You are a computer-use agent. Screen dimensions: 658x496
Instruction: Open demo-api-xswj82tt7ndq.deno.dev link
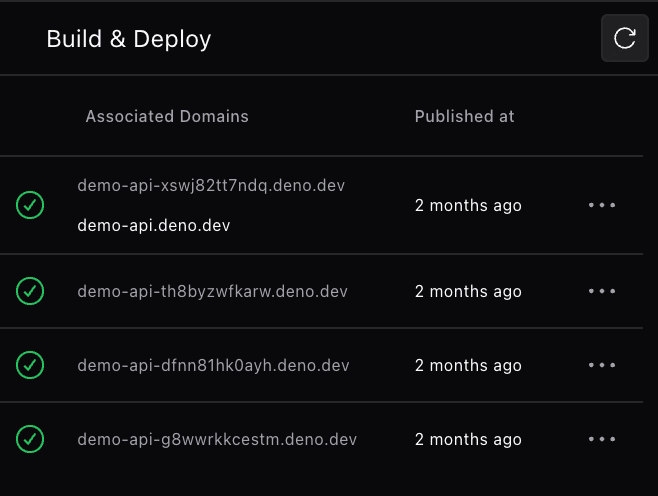click(211, 185)
